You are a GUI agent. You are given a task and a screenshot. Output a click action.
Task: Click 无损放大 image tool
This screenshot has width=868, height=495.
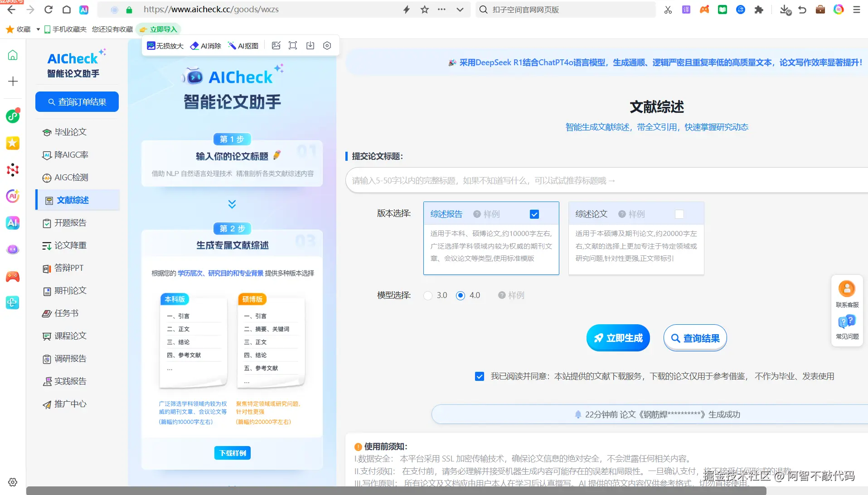coord(165,46)
